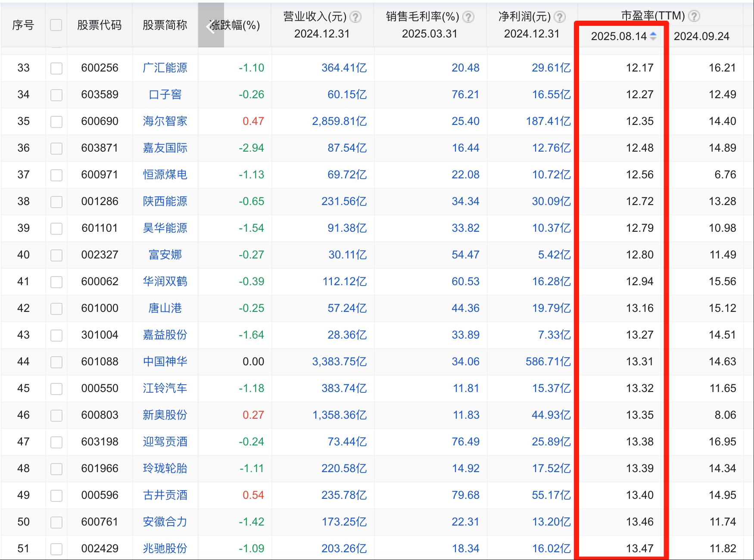Screen dimensions: 754x560
Task: Click the left scroll arrow over the table header
Action: [x=211, y=25]
